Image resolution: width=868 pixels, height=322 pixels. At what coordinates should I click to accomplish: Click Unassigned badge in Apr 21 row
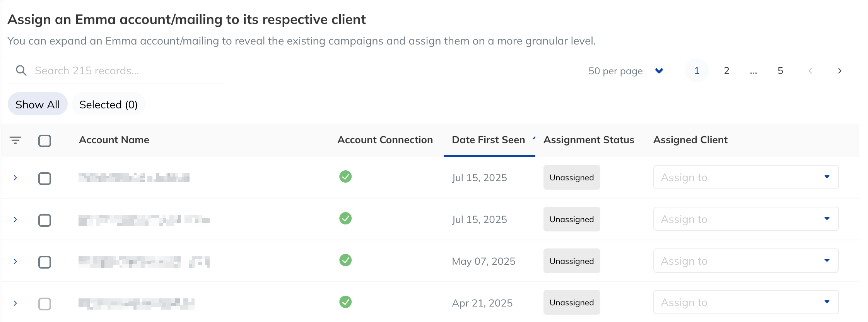click(x=572, y=302)
